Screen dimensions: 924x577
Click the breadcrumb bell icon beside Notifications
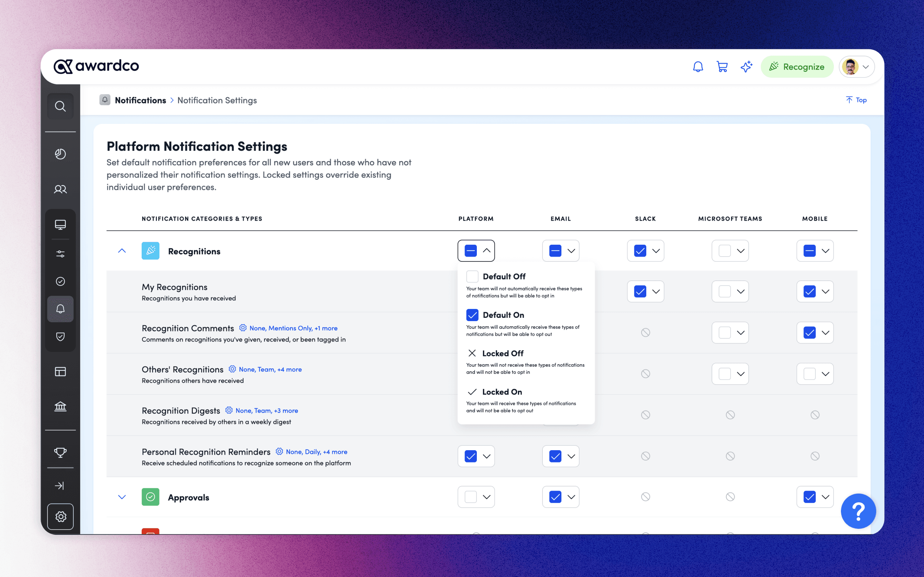click(x=105, y=100)
